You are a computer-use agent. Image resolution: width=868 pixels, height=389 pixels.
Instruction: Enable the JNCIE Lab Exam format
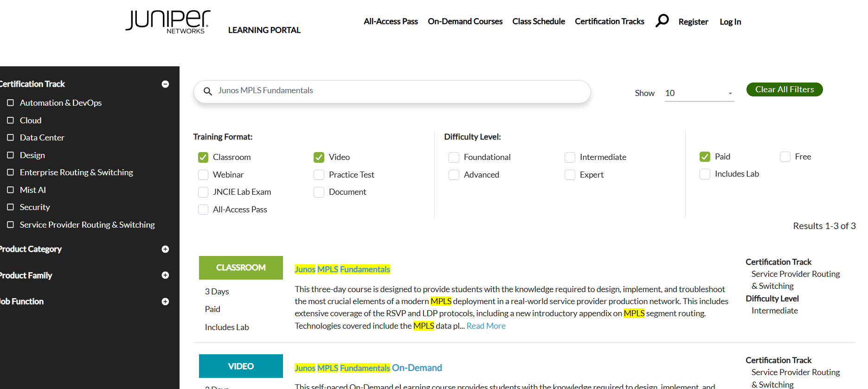(203, 192)
